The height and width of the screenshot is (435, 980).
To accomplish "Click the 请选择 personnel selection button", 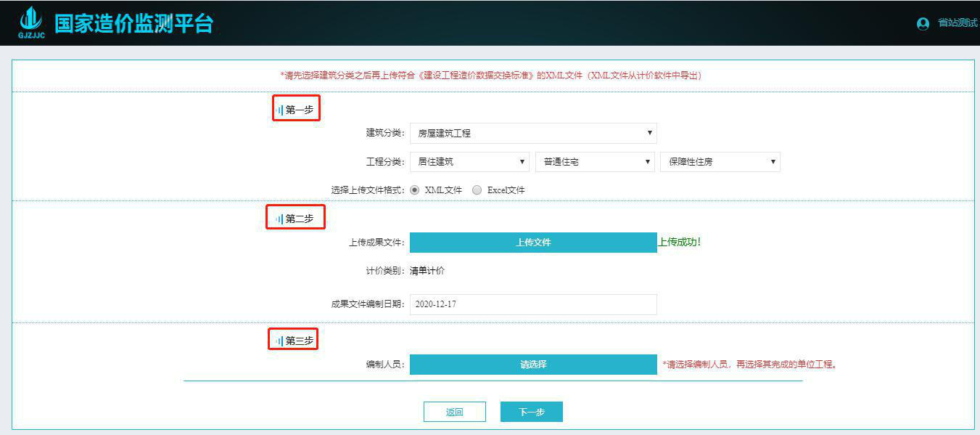I will pyautogui.click(x=533, y=365).
